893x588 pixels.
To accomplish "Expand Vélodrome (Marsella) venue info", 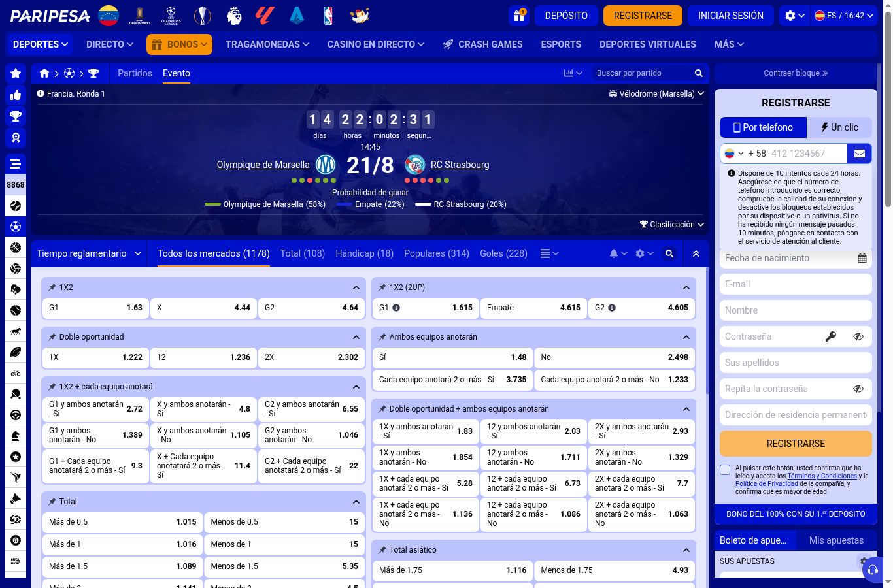I will tap(656, 93).
